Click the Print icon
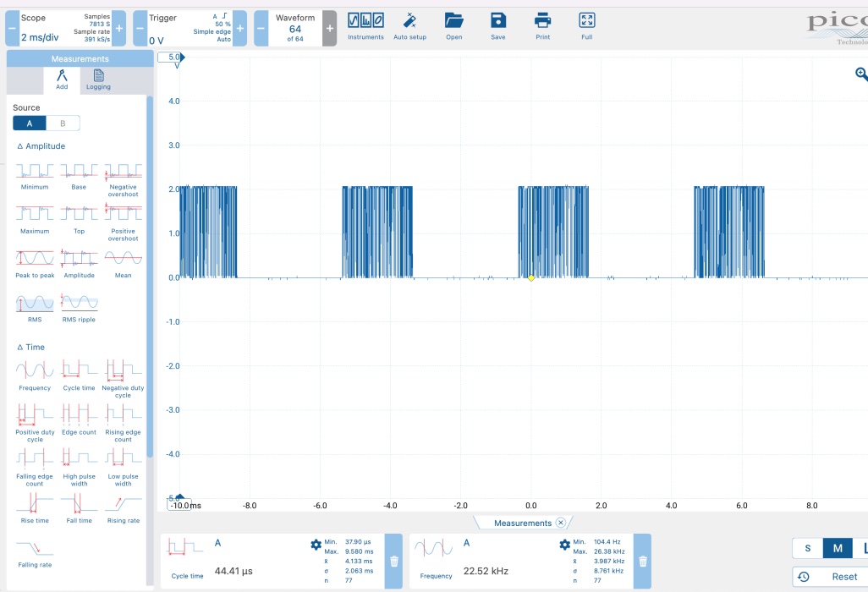868x592 pixels. coord(542,25)
